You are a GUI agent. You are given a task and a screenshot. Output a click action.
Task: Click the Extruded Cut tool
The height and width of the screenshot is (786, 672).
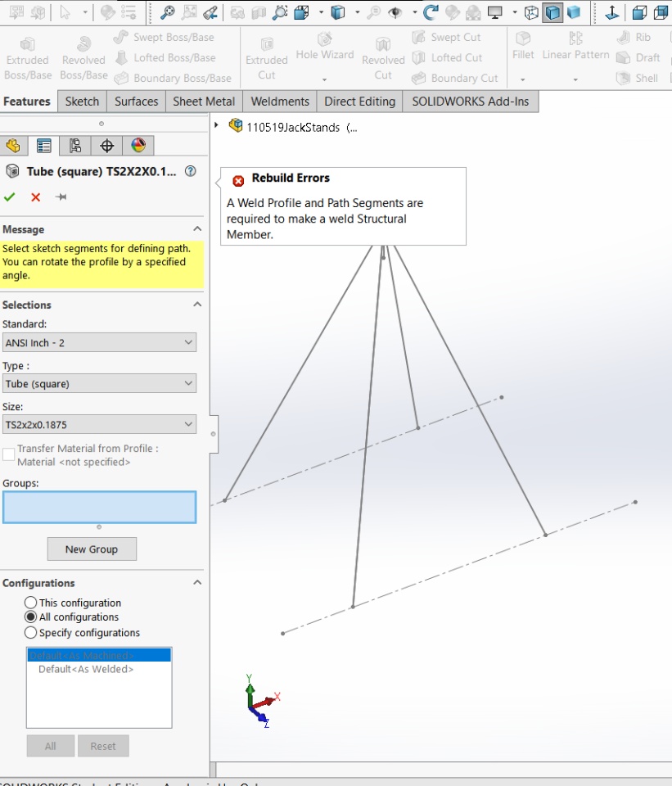267,59
